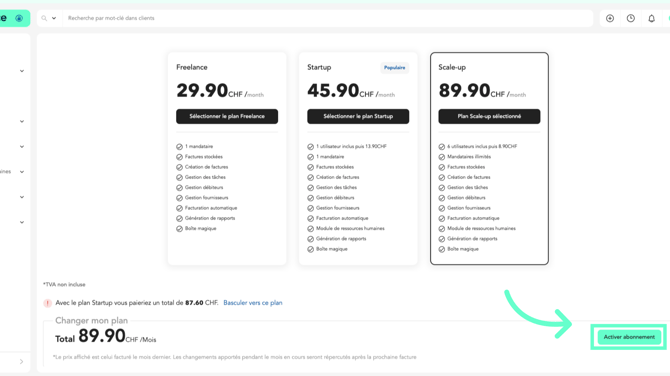This screenshot has height=376, width=670.
Task: Click check icon beside Freelance "1 mandataire"
Action: point(179,147)
